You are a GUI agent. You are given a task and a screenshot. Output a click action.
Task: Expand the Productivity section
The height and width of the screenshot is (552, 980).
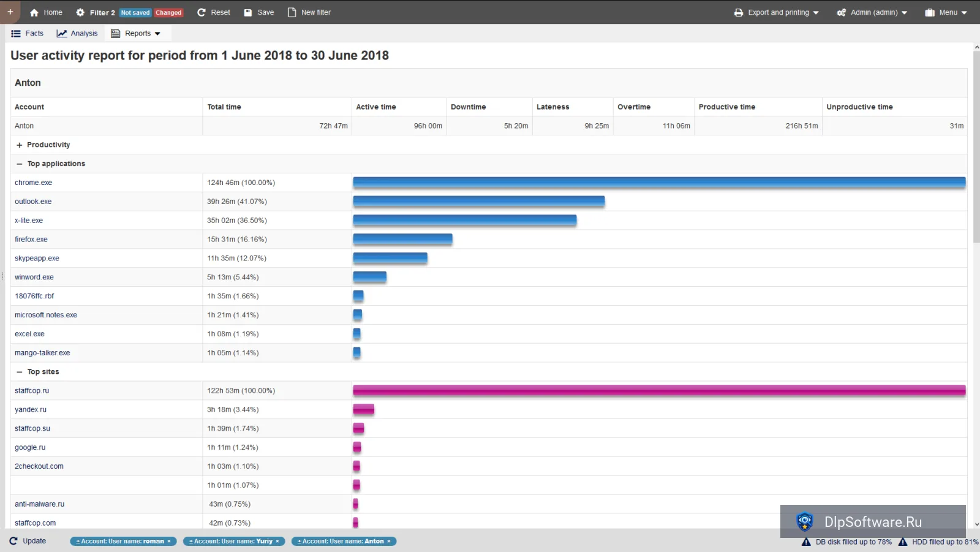[43, 145]
